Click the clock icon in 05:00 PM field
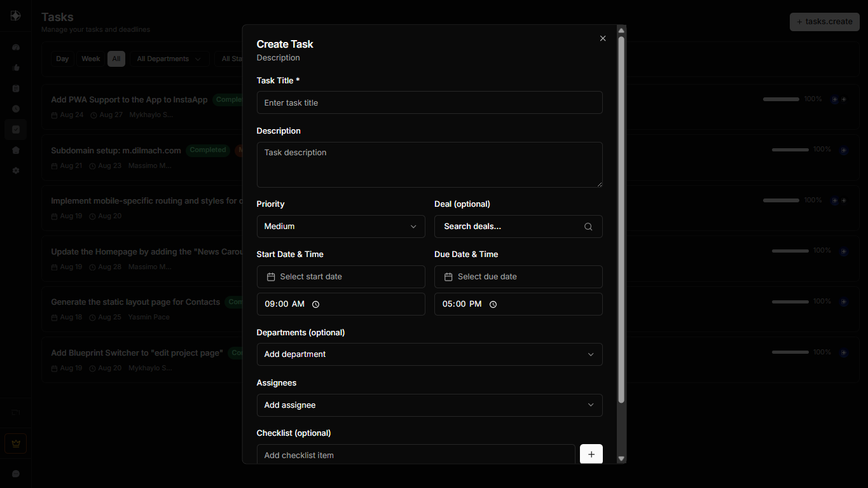The height and width of the screenshot is (488, 868). coord(493,304)
